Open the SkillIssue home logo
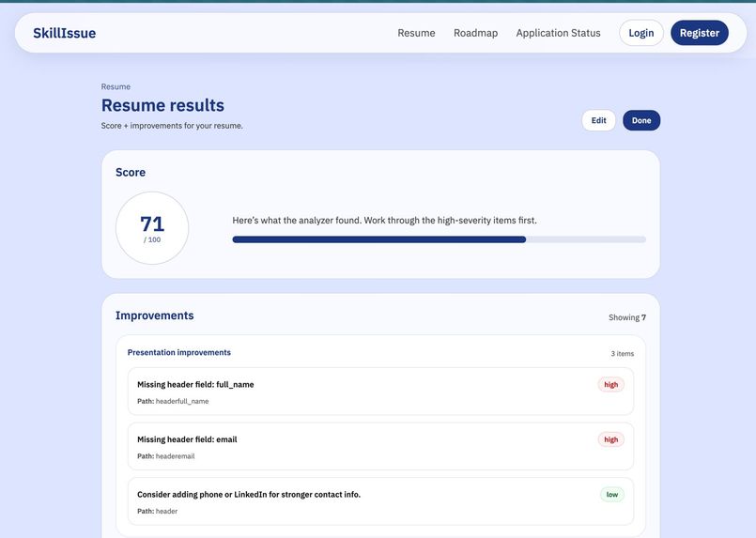This screenshot has width=756, height=538. [64, 33]
